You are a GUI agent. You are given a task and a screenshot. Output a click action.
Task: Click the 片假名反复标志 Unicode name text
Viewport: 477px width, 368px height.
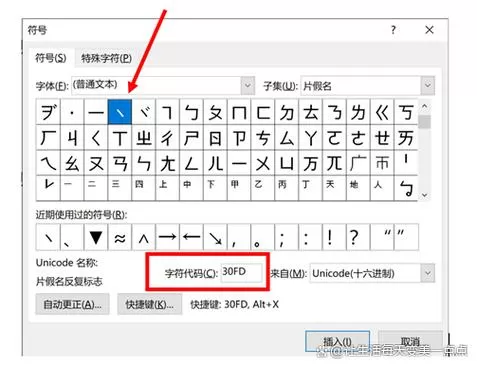coord(69,282)
